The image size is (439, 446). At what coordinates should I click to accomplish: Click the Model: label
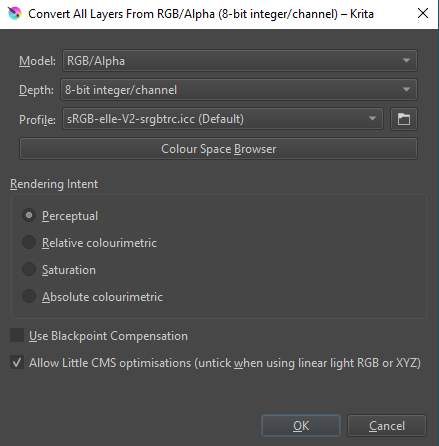coord(37,61)
